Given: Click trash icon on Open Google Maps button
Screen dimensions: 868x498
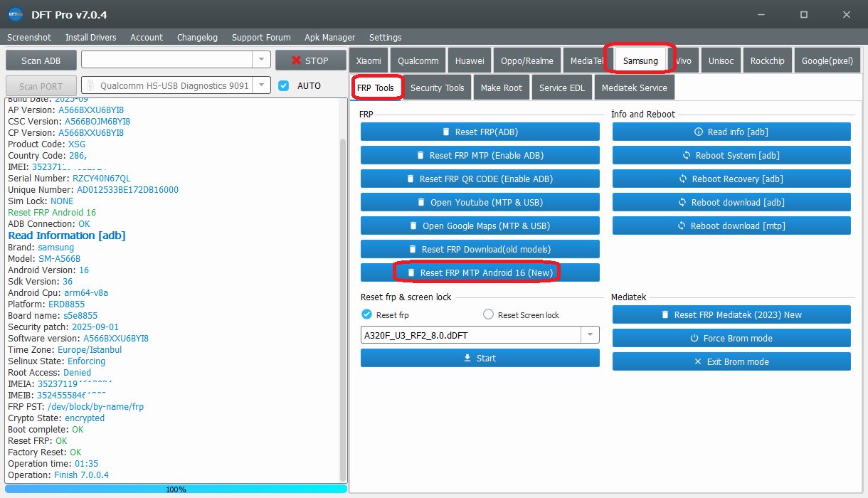Looking at the screenshot, I should click(x=413, y=226).
